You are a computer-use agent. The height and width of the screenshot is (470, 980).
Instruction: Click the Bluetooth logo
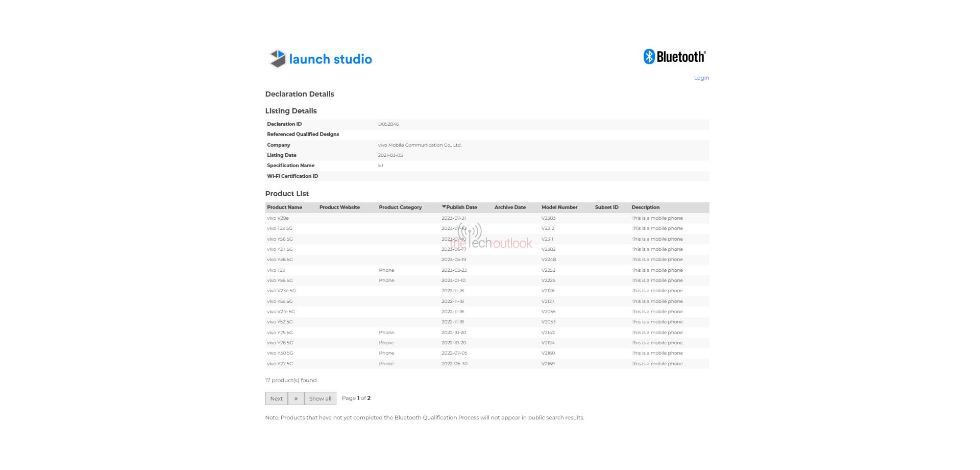(674, 56)
